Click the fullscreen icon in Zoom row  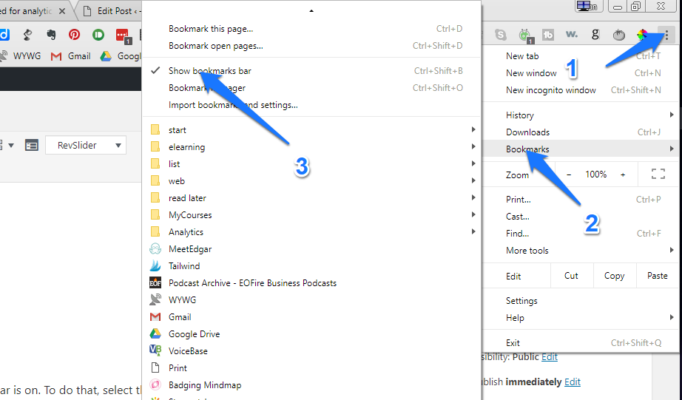click(657, 174)
